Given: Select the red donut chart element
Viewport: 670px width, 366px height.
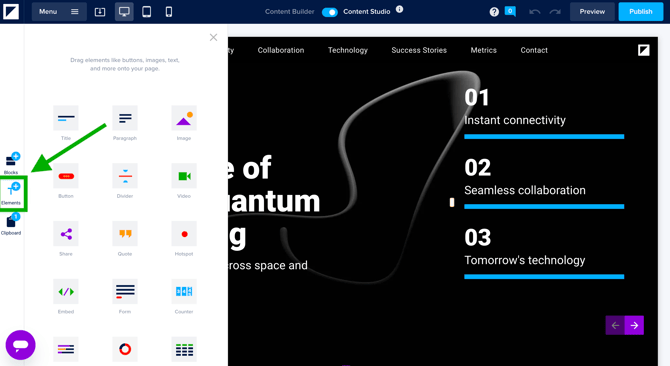Looking at the screenshot, I should point(125,349).
